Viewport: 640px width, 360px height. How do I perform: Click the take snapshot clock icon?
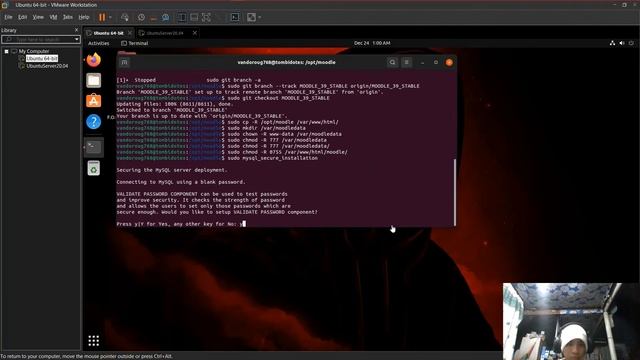[141, 17]
